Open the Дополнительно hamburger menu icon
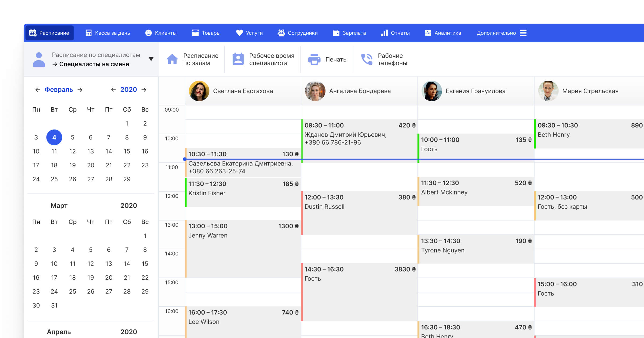This screenshot has height=338, width=644. (523, 33)
